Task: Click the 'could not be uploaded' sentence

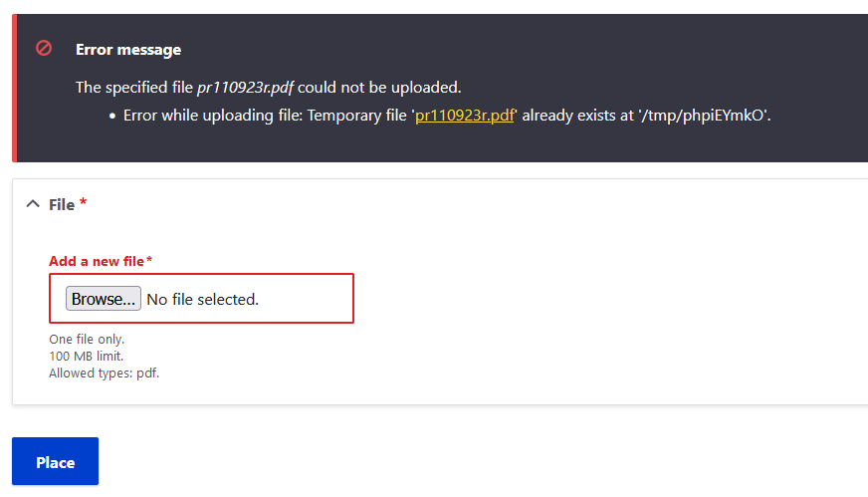Action: coord(379,88)
